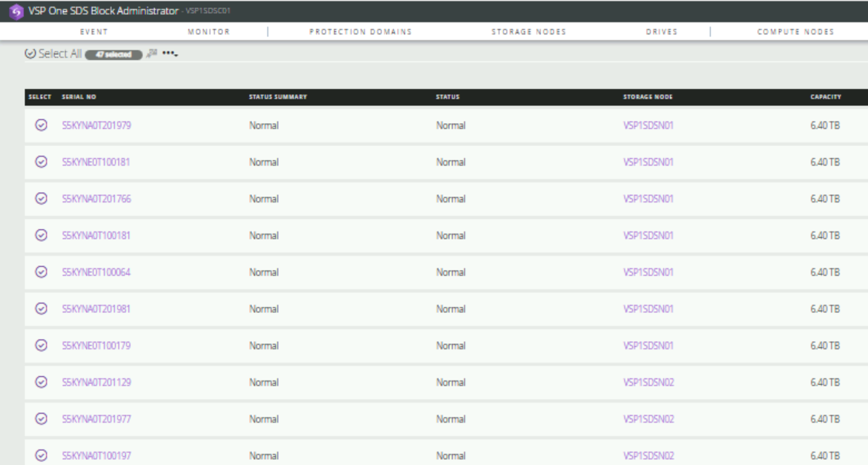
Task: Toggle the Select All checkbox
Action: click(x=30, y=53)
